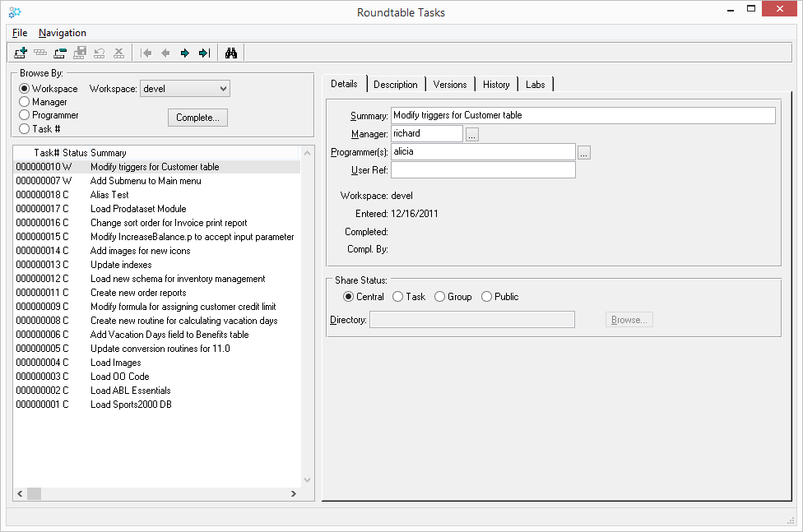This screenshot has width=803, height=532.
Task: Select task 'Modify formula for assigning customer credit limit'
Action: pyautogui.click(x=156, y=307)
